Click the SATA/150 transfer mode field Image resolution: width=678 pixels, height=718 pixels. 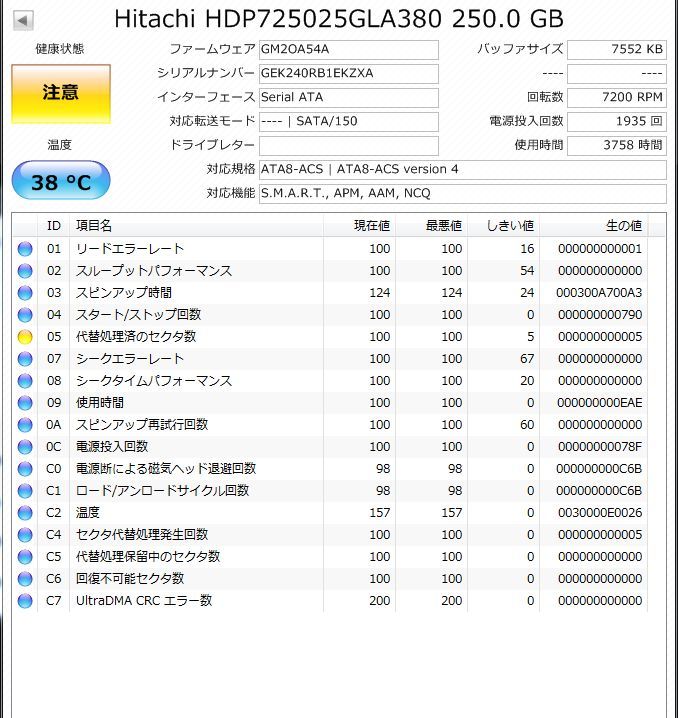348,121
